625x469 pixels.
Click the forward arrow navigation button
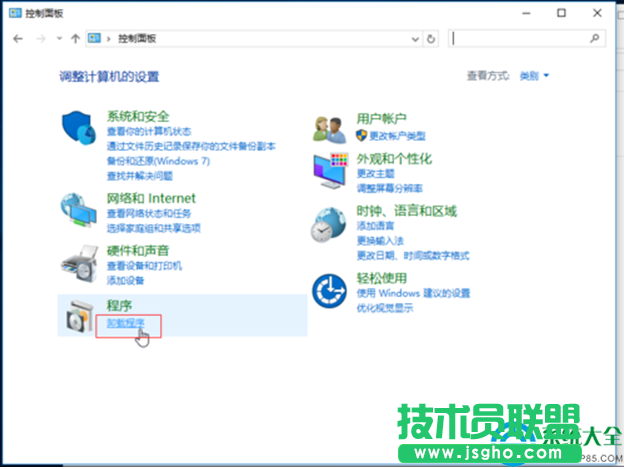click(41, 39)
